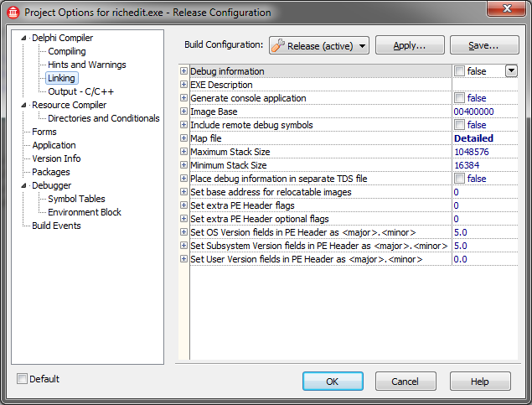Image resolution: width=532 pixels, height=405 pixels.
Task: Expand the Image Base row
Action: 183,111
